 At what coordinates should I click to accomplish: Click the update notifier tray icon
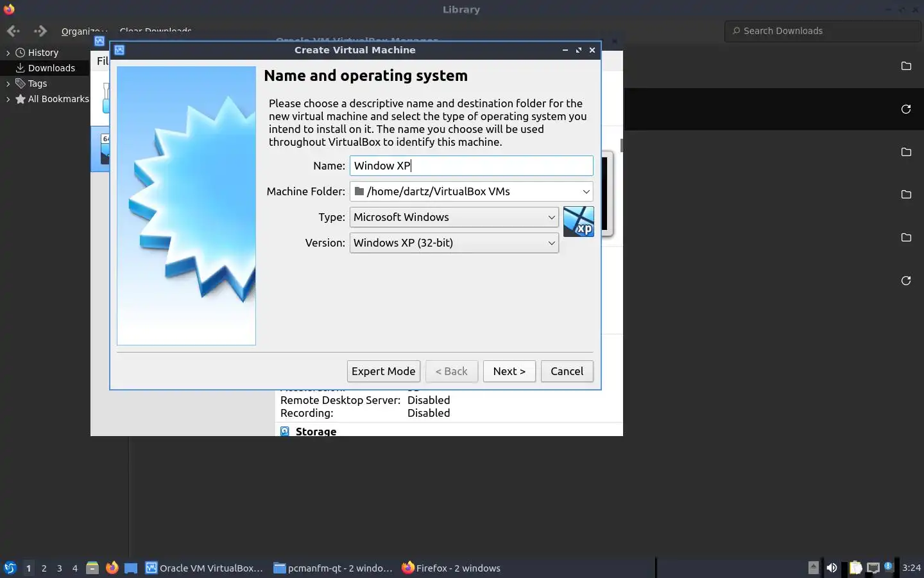coord(888,566)
